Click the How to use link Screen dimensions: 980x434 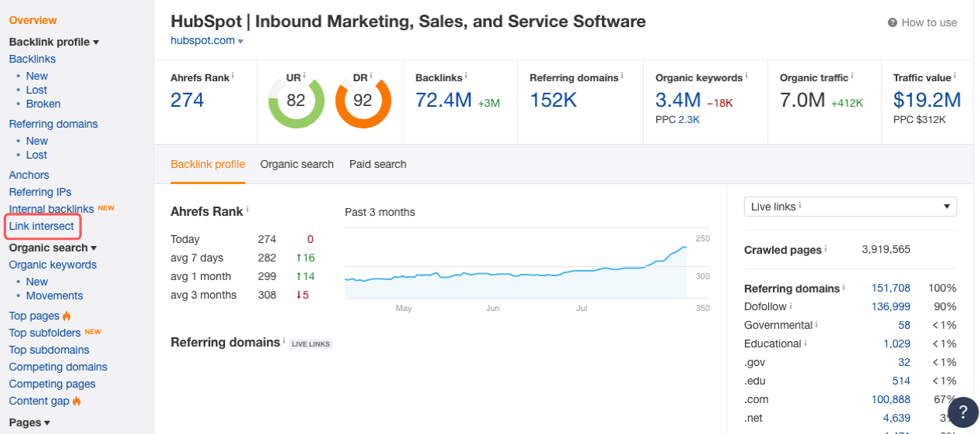click(929, 22)
